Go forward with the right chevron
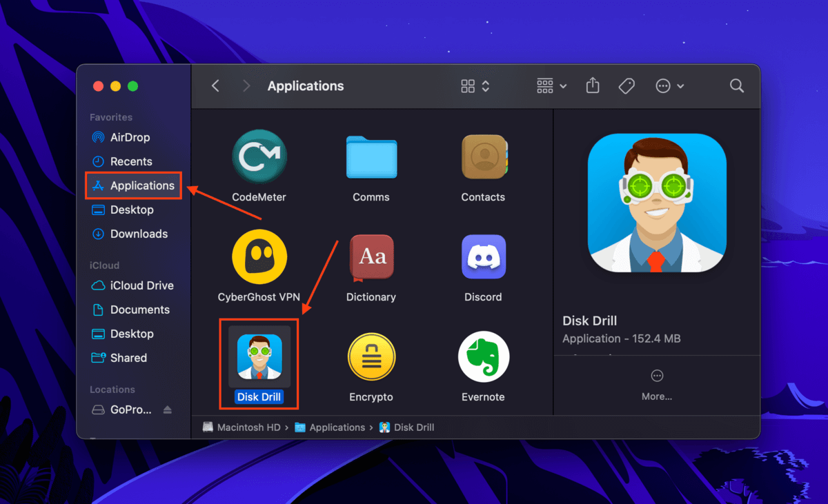828x504 pixels. [246, 86]
